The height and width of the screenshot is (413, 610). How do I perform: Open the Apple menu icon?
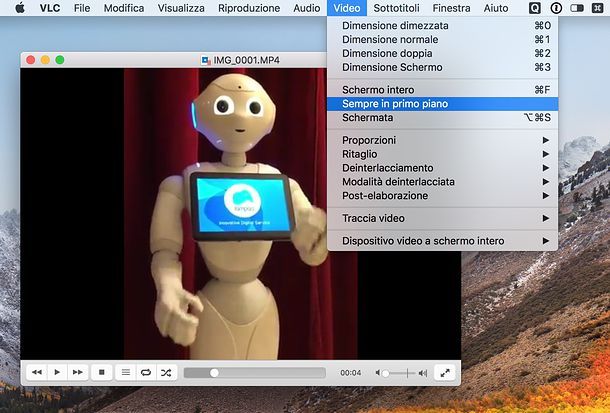tap(18, 8)
